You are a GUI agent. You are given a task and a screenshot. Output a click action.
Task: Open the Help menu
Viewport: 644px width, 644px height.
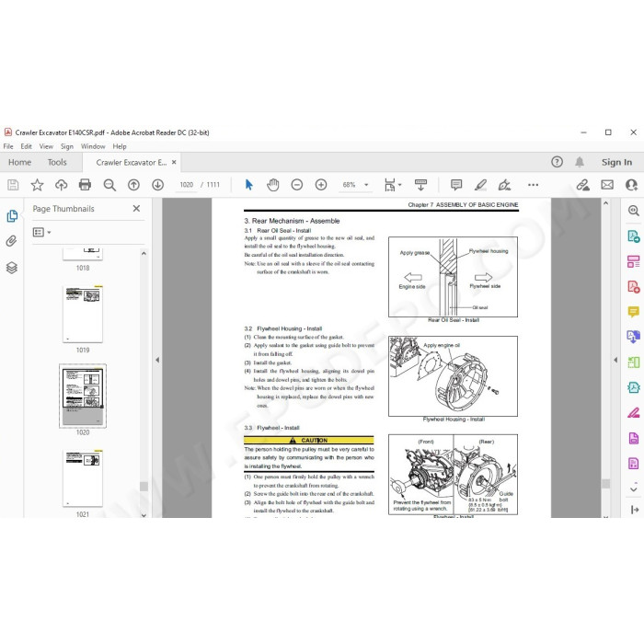click(120, 146)
